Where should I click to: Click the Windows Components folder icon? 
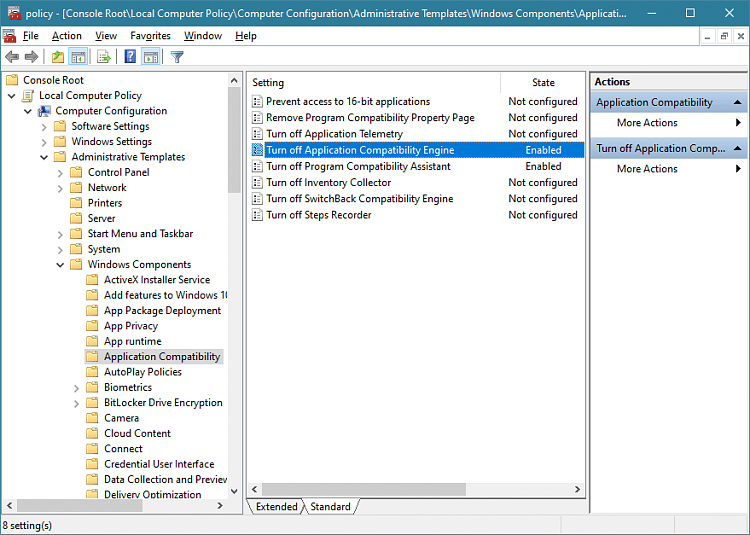tap(76, 264)
